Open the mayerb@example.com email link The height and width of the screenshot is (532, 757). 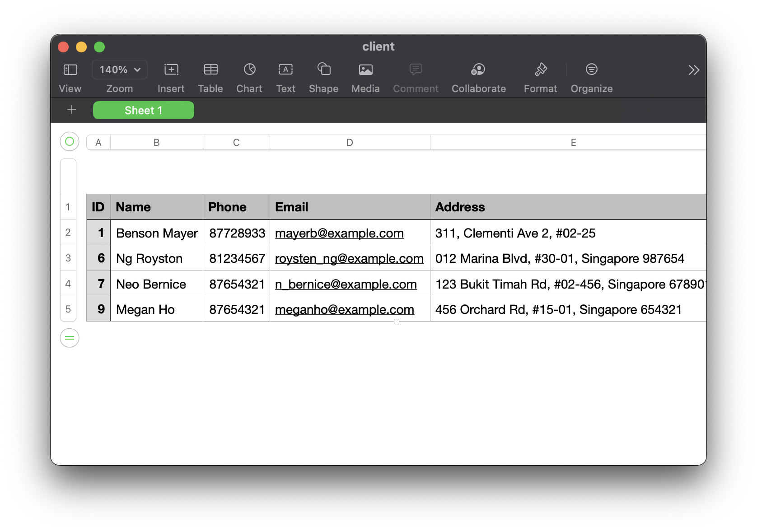coord(339,233)
